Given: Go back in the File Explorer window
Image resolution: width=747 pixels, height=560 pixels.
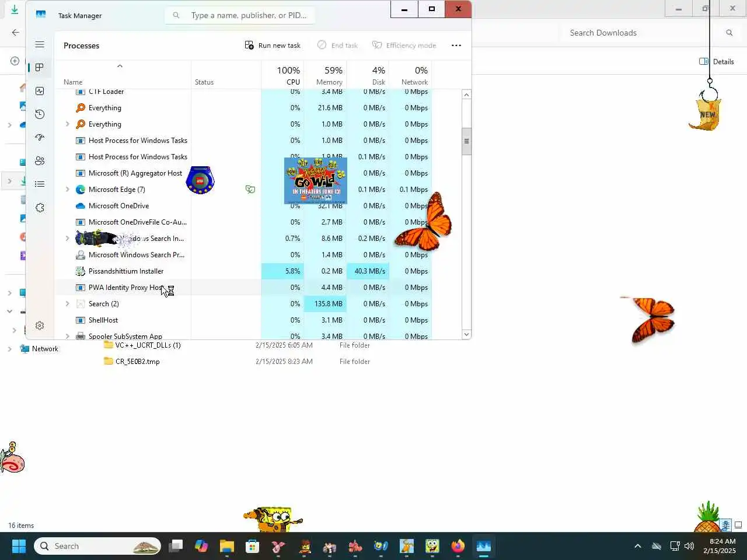Looking at the screenshot, I should 16,33.
